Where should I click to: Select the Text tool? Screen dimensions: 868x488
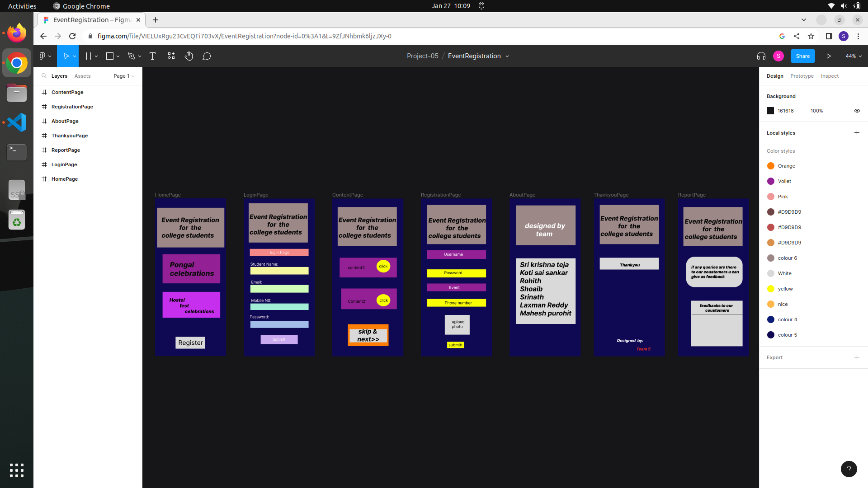152,56
